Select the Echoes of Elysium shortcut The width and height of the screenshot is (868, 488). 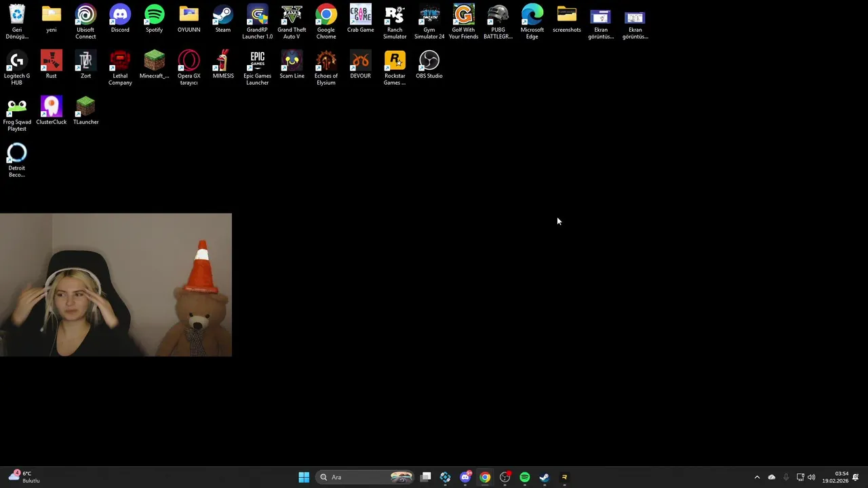326,68
